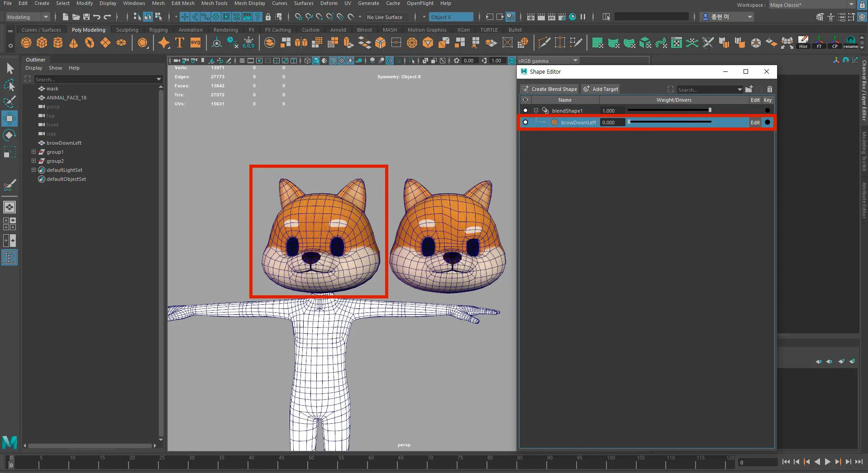Open the Modeling menu set dropdown
Viewport: 868px width, 473px height.
click(28, 17)
